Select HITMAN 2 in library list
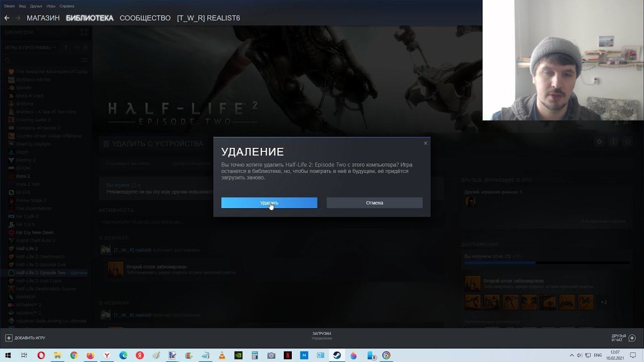 (x=29, y=305)
